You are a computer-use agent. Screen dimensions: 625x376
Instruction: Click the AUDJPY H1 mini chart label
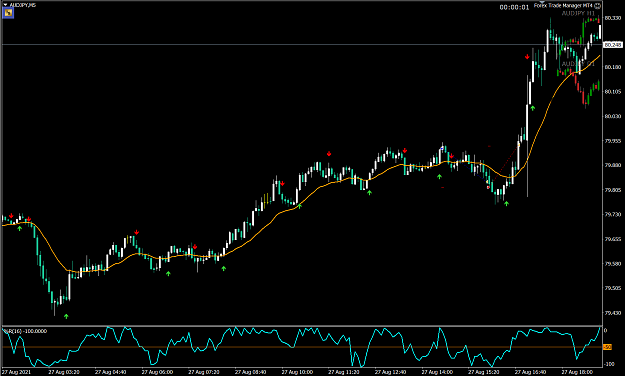coord(578,14)
